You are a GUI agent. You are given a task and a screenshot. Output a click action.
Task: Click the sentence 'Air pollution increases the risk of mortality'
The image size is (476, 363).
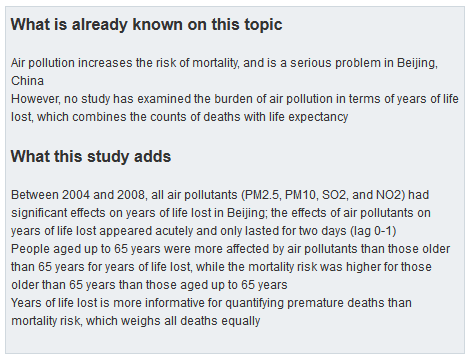point(125,63)
